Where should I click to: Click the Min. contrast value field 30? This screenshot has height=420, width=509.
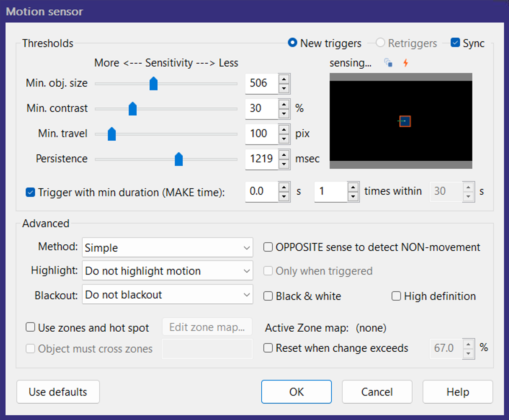click(262, 109)
